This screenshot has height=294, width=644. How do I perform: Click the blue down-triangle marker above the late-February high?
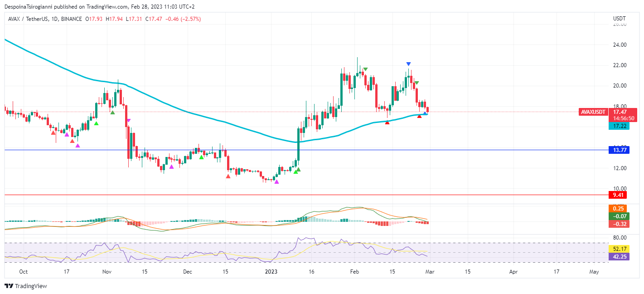(408, 64)
